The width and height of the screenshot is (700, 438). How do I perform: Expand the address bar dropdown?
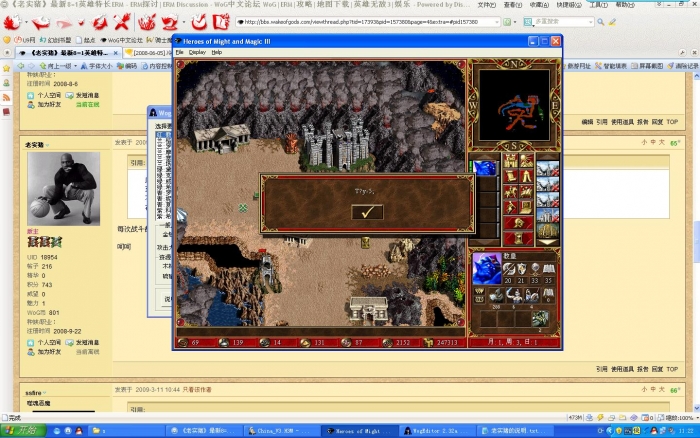(x=496, y=21)
